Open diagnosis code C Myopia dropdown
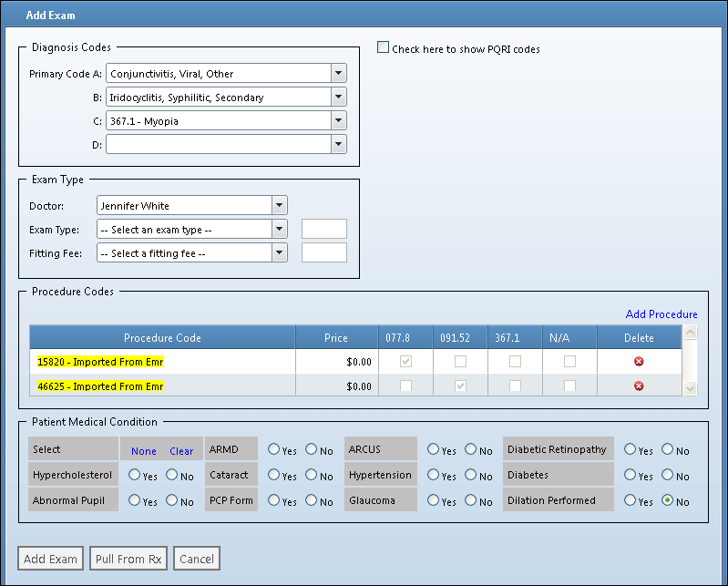 tap(338, 120)
